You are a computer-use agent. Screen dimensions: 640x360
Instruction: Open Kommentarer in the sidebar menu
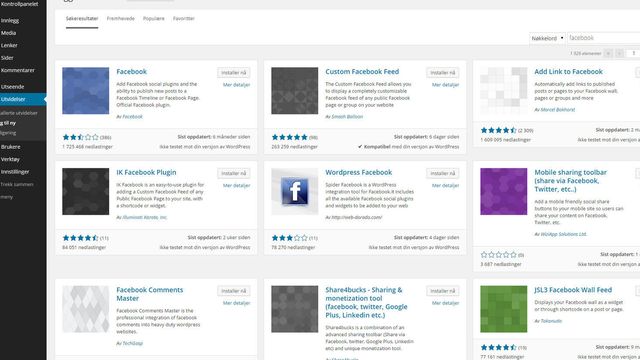(x=18, y=70)
